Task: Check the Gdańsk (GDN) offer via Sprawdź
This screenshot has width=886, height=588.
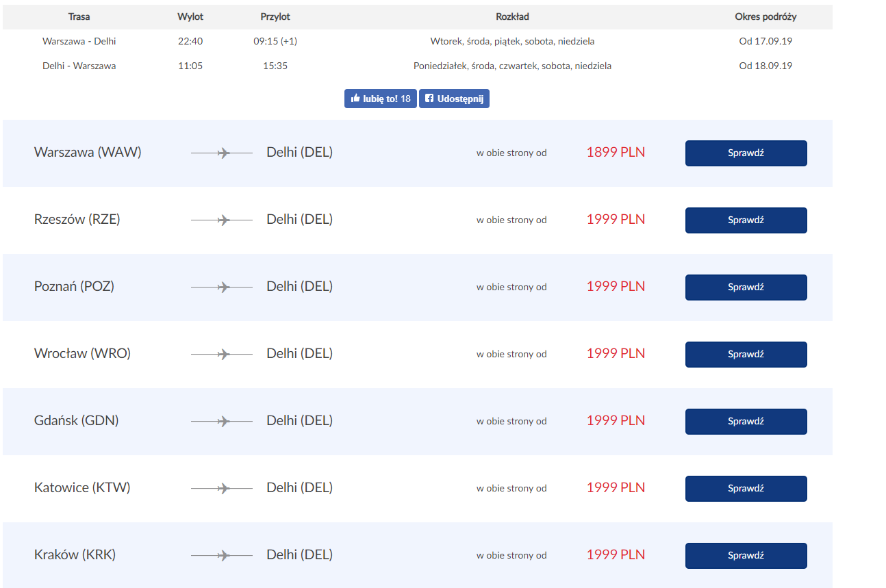Action: [746, 422]
